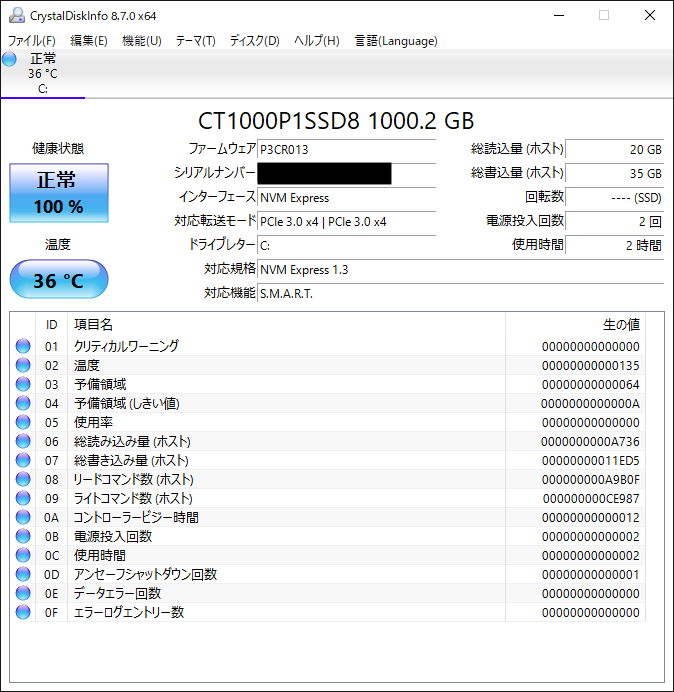Click the 項目名 column header
Viewport: 674px width, 692px height.
pos(286,325)
